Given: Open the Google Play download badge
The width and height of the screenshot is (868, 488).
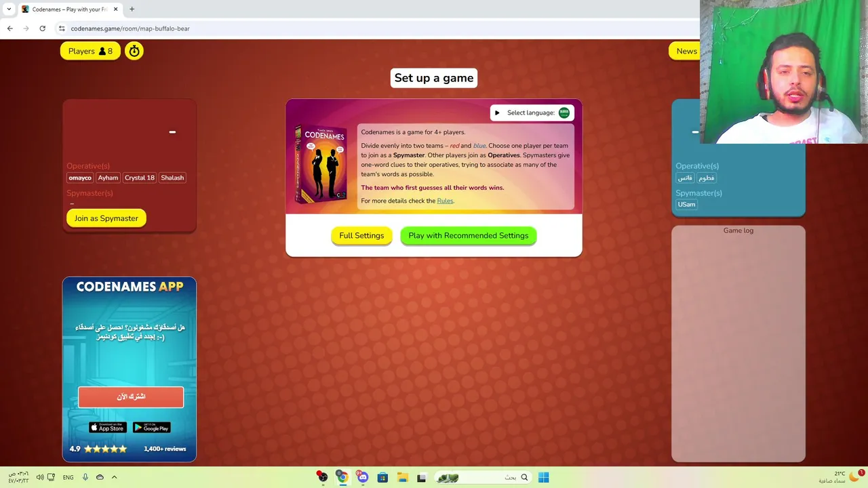Looking at the screenshot, I should click(x=151, y=427).
